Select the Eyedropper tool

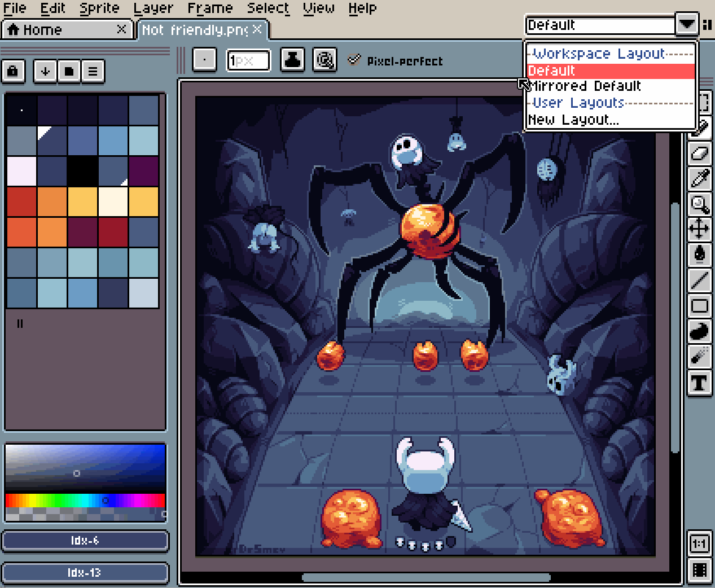click(699, 179)
